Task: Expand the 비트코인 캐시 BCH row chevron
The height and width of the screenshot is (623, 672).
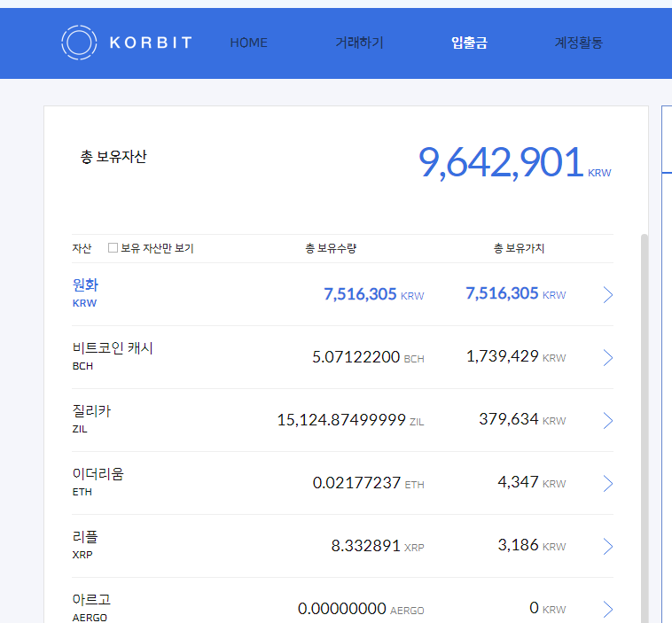Action: [607, 358]
